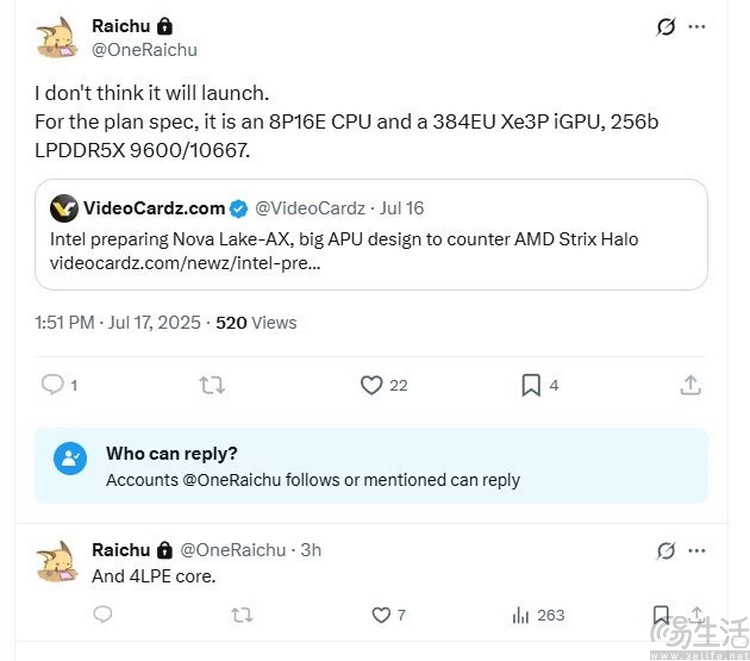750x661 pixels.
Task: Click reply icon on 4LPE core reply
Action: [x=102, y=615]
